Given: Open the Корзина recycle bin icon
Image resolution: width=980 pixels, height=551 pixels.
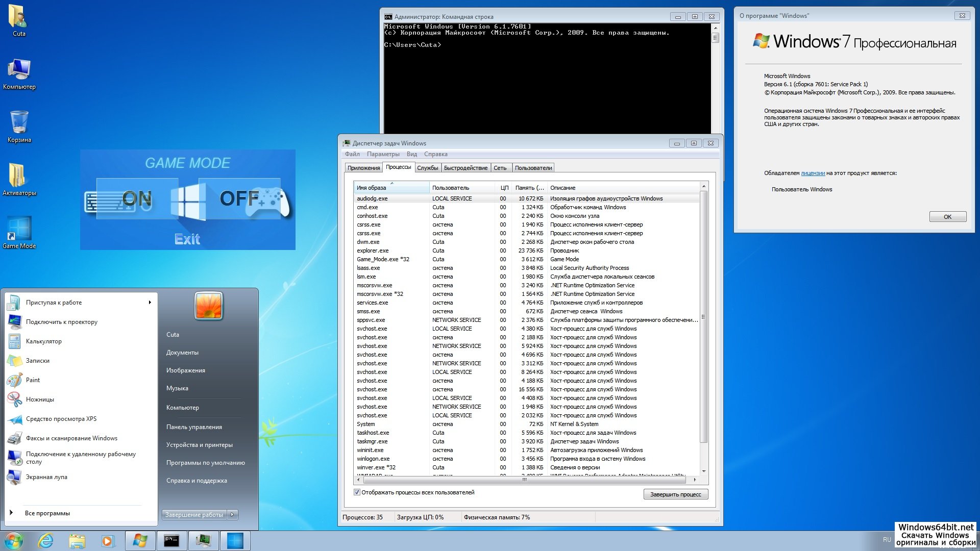Looking at the screenshot, I should [19, 122].
